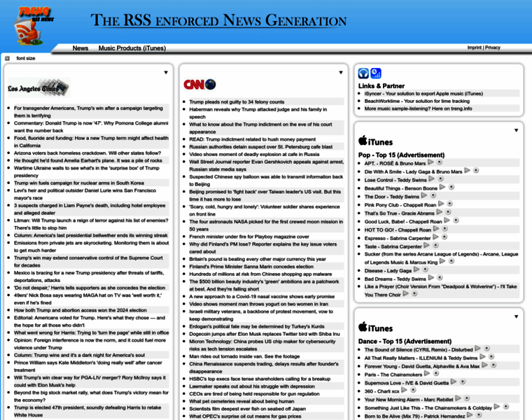Open the iSyncer partner link
This screenshot has width=532, height=420.
(x=423, y=94)
